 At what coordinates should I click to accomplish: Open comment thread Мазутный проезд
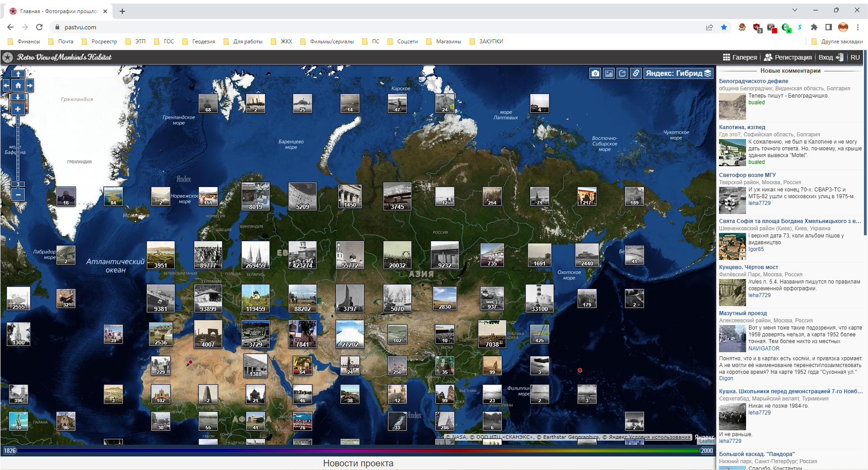743,313
